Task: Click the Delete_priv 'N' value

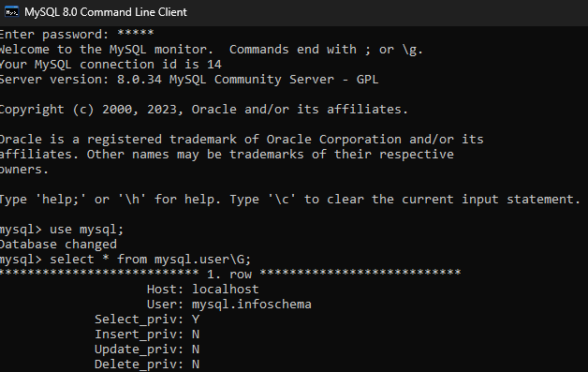Action: [196, 365]
